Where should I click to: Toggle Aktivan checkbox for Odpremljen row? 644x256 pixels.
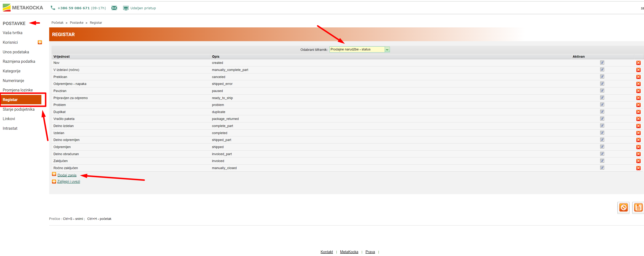coord(602,147)
